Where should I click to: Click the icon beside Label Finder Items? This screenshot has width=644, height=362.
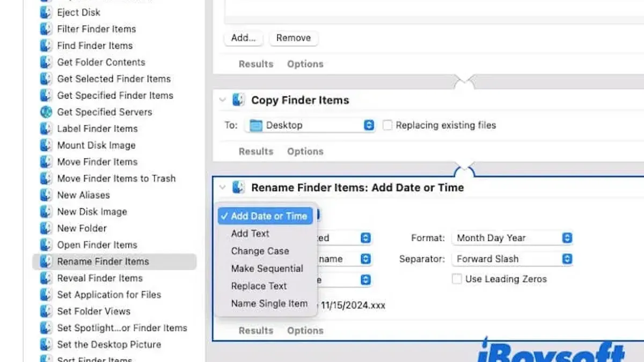[x=46, y=129]
